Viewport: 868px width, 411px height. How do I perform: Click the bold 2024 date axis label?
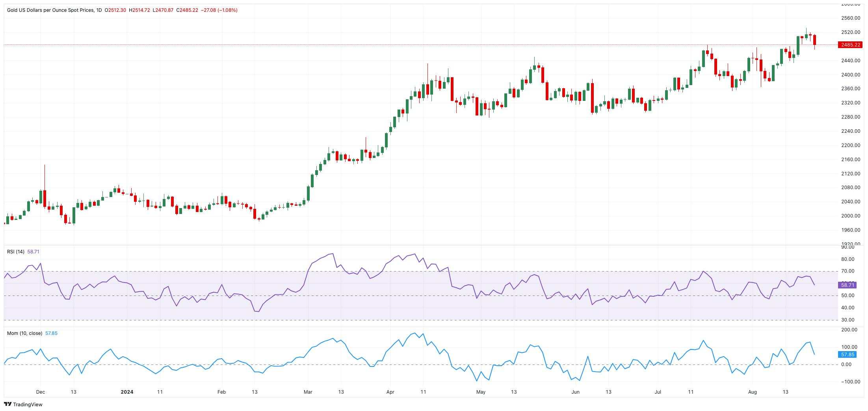(127, 392)
